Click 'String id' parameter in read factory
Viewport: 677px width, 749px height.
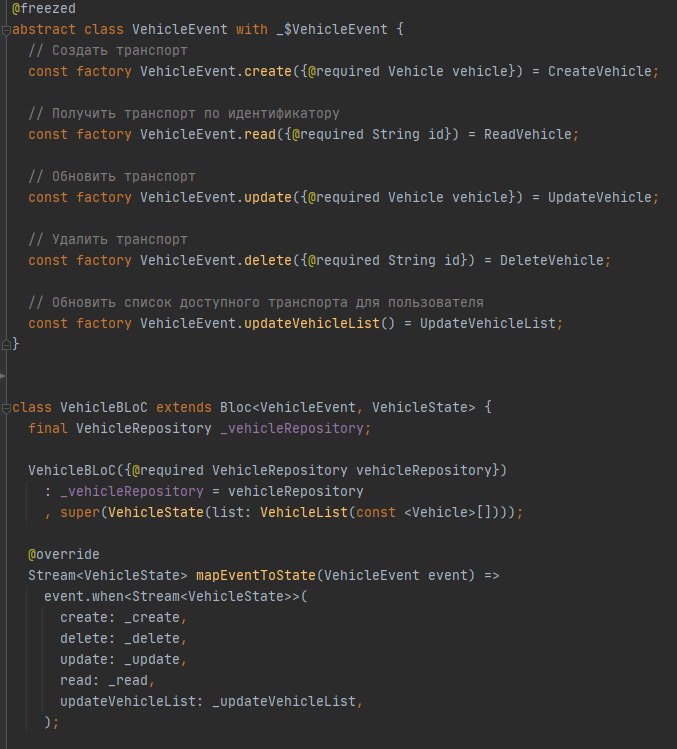click(408, 135)
